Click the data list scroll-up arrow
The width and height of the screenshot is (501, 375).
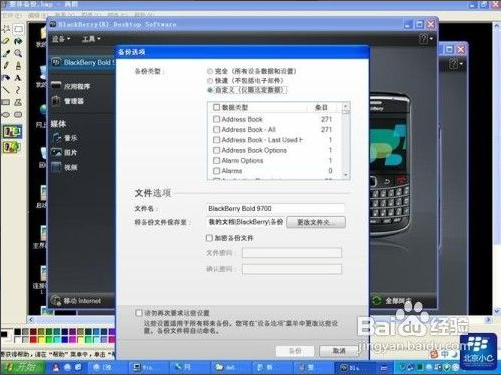pyautogui.click(x=346, y=106)
